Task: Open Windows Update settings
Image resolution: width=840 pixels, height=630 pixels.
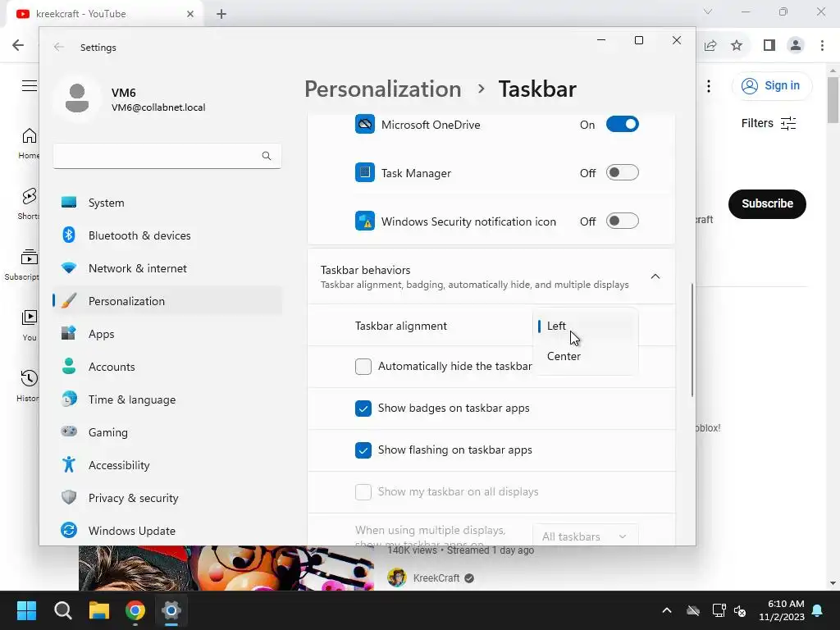Action: pos(167,531)
